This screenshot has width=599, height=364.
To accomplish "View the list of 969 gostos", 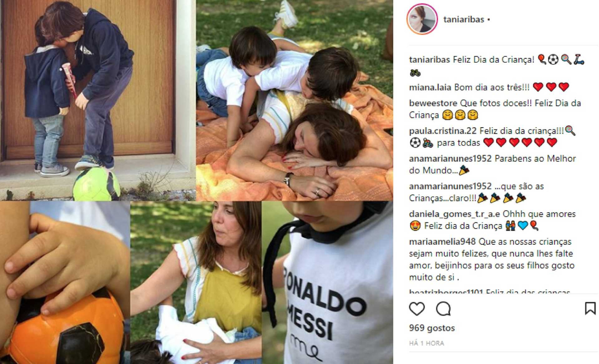I will (432, 328).
